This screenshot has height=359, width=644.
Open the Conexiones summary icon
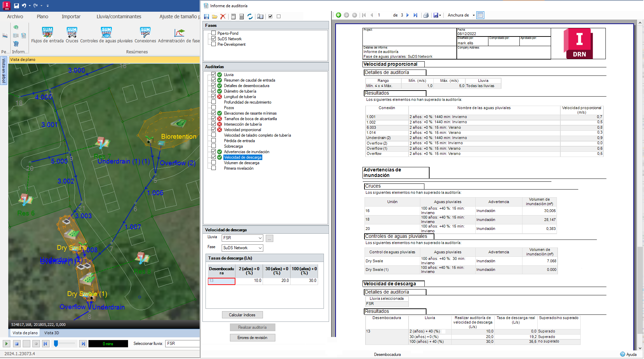tap(145, 33)
